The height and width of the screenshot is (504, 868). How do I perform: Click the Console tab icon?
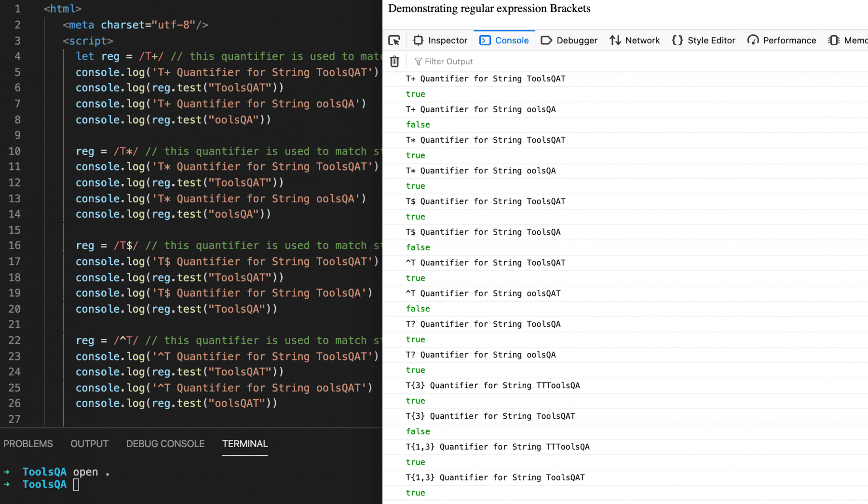(x=485, y=40)
